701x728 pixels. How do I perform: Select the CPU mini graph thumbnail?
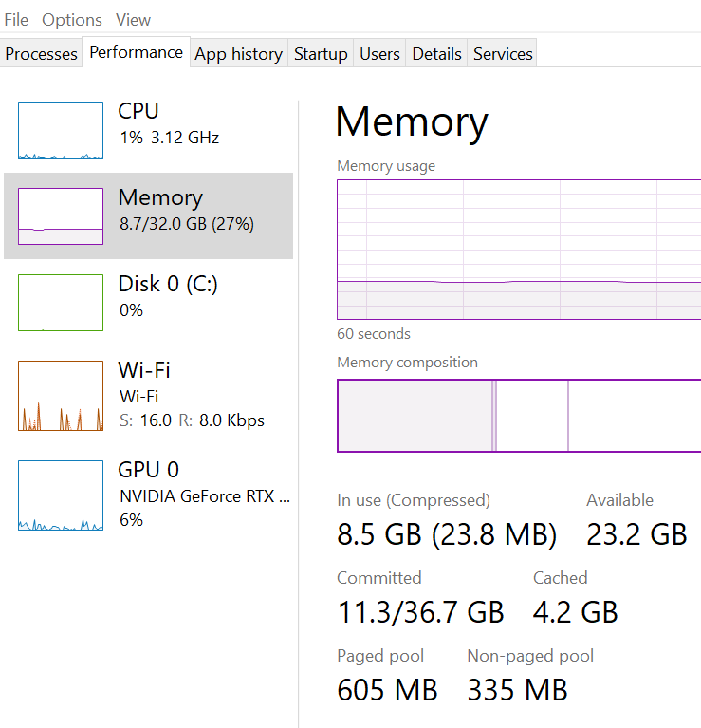[x=61, y=130]
